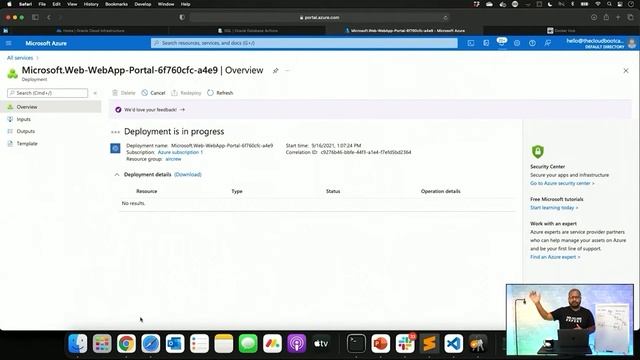
Task: Open Sublime Text from the Dock
Action: pos(429,344)
